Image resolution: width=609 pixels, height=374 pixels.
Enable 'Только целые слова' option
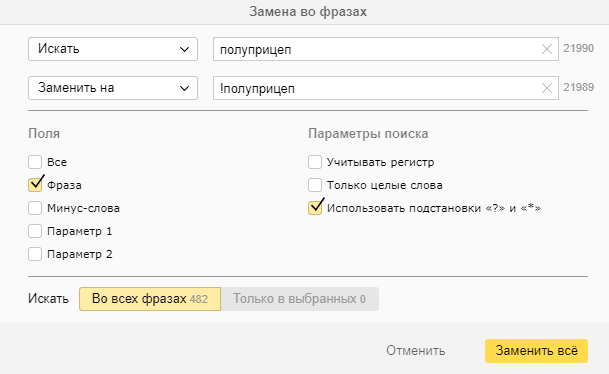coord(315,185)
